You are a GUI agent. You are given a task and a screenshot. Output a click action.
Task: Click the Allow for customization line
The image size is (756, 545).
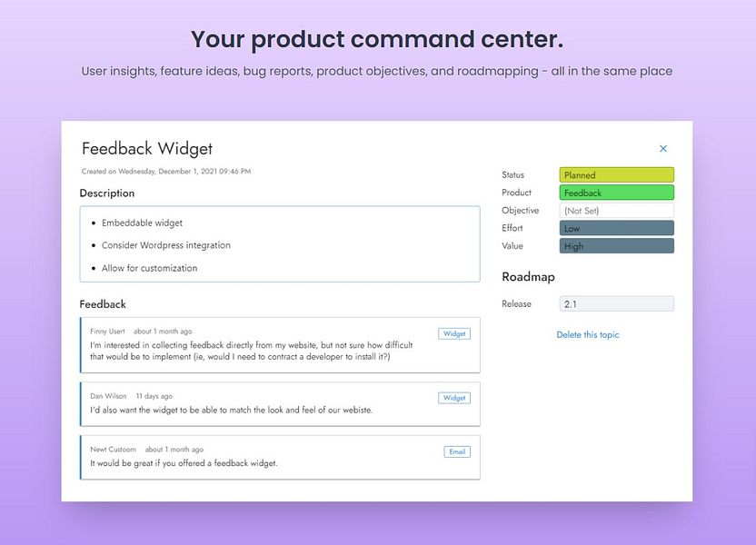click(149, 268)
